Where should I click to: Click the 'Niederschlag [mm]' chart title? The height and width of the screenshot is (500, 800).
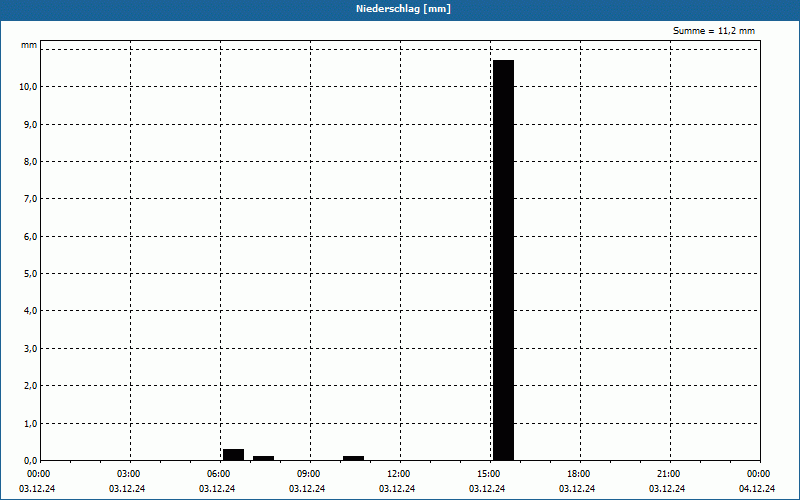[x=403, y=9]
